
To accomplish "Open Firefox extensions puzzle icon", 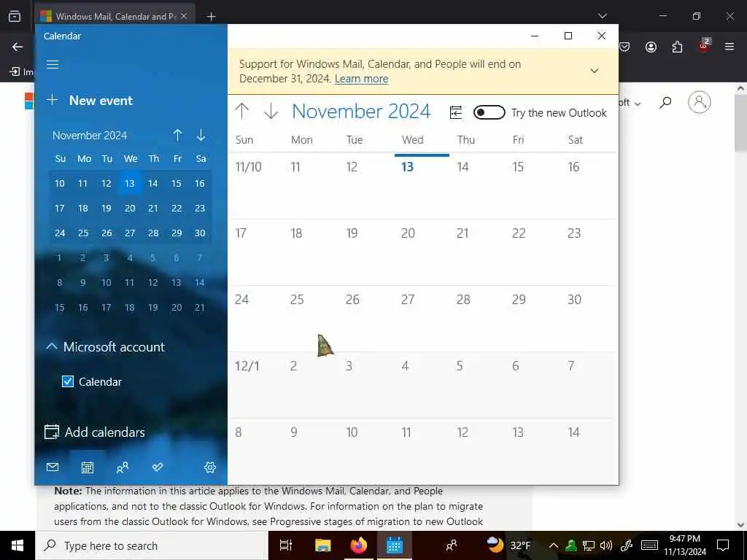I will tap(677, 47).
